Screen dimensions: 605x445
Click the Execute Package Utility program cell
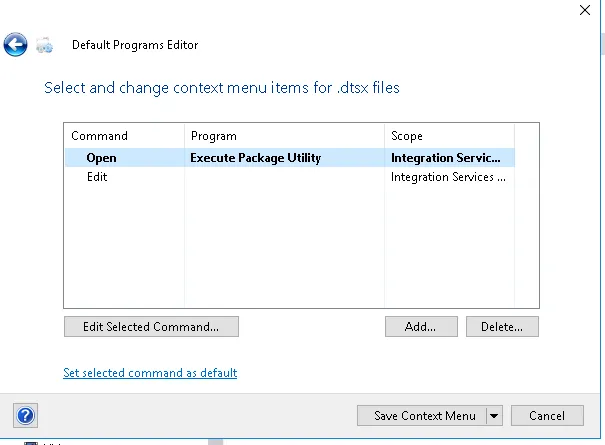tap(256, 157)
